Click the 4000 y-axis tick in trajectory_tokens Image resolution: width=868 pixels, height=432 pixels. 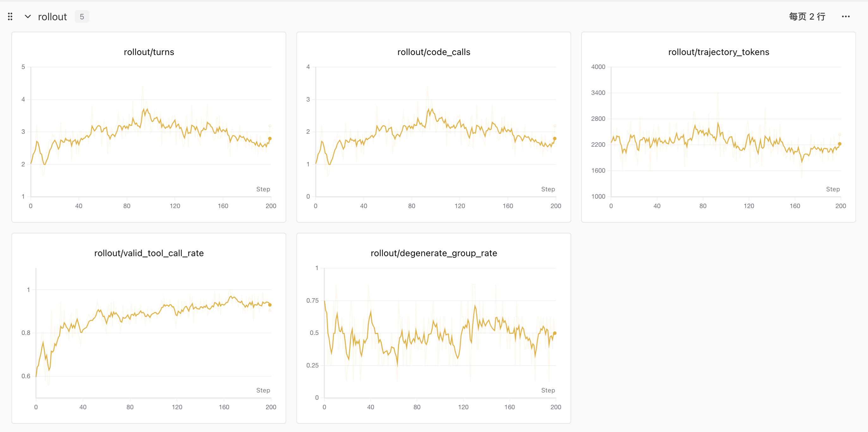tap(598, 67)
